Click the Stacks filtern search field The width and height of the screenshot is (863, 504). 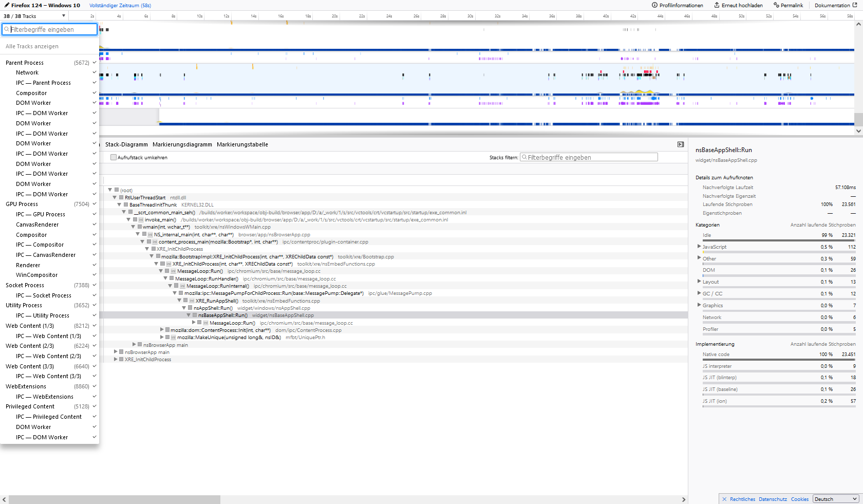[589, 157]
